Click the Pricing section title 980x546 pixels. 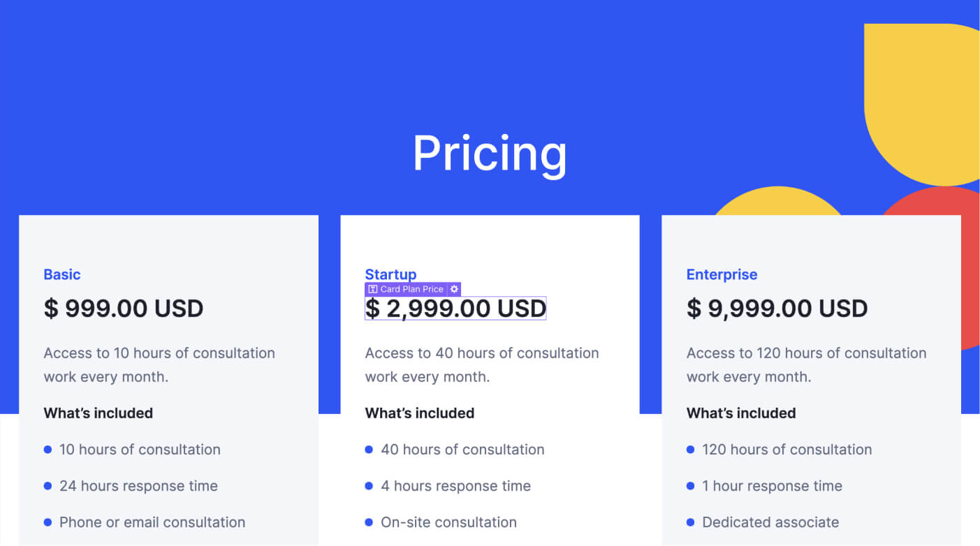coord(490,153)
